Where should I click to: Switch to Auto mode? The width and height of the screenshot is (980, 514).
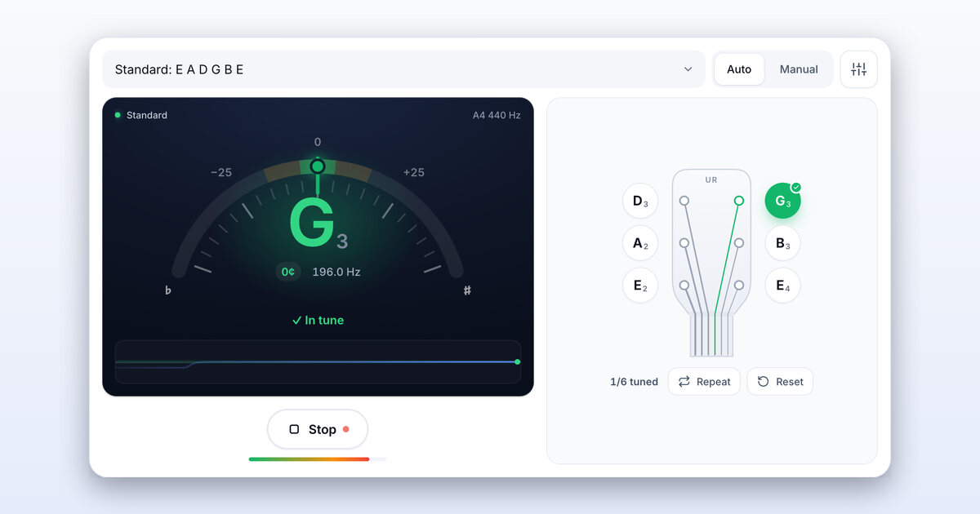(x=739, y=69)
